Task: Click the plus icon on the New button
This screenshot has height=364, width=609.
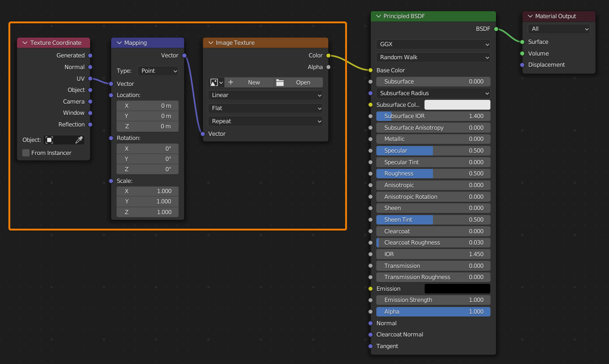Action: click(231, 83)
